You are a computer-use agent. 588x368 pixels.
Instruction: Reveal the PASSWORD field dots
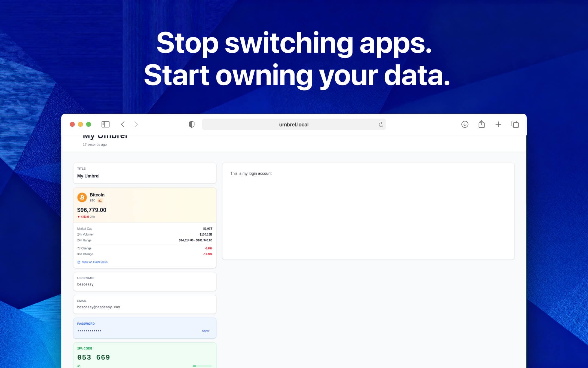(x=89, y=331)
